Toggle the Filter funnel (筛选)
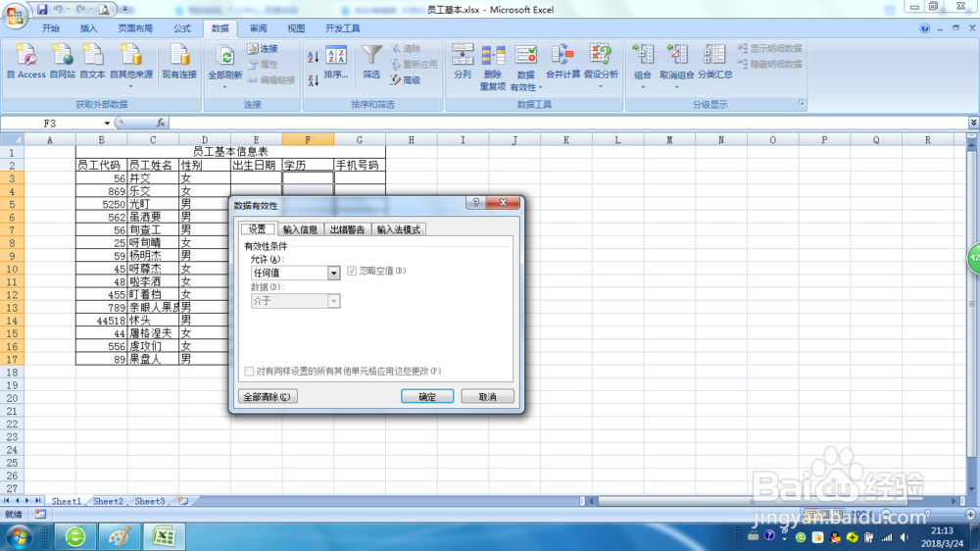 pos(371,63)
